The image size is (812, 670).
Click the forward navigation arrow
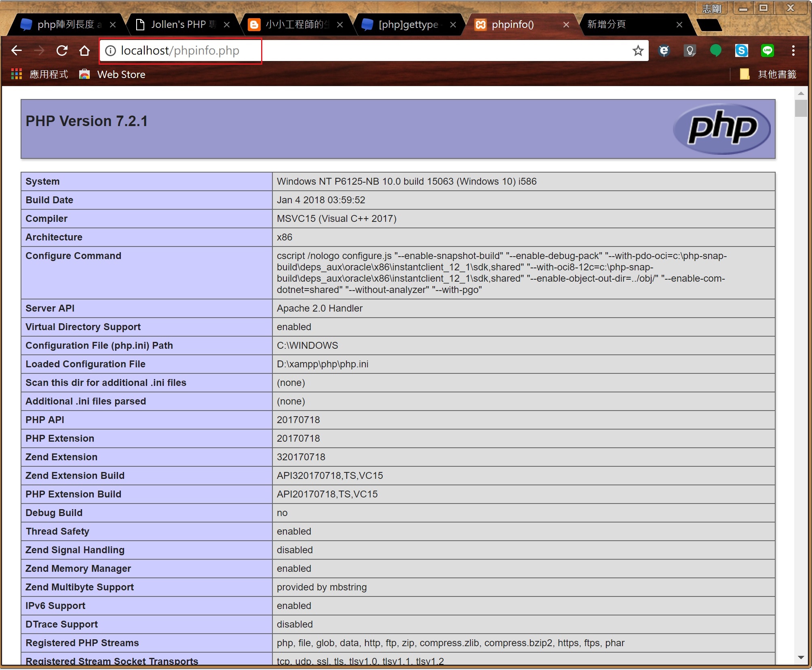pyautogui.click(x=39, y=51)
